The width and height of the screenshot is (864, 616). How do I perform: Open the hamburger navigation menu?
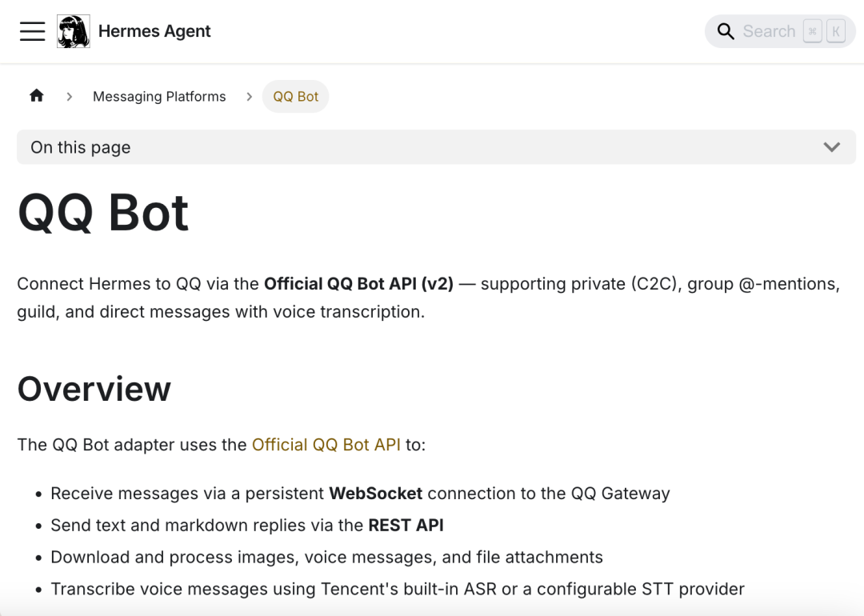32,31
